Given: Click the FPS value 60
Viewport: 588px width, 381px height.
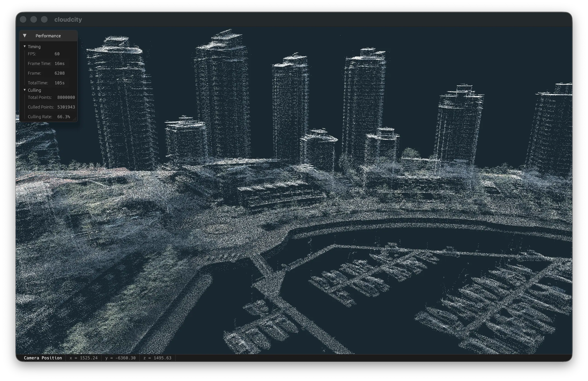Looking at the screenshot, I should click(x=57, y=54).
